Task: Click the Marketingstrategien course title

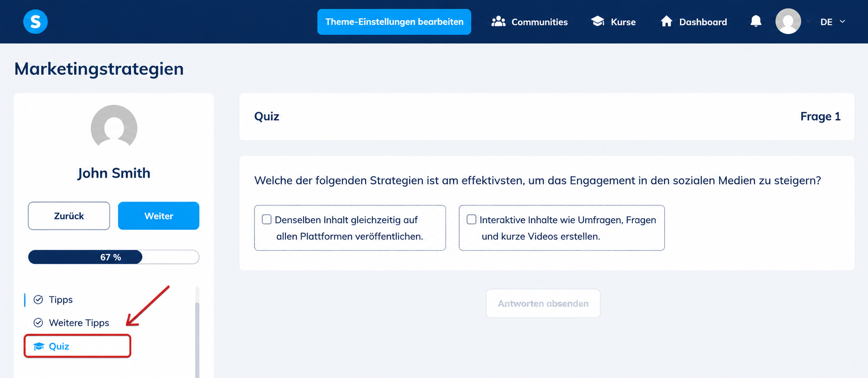Action: tap(99, 69)
